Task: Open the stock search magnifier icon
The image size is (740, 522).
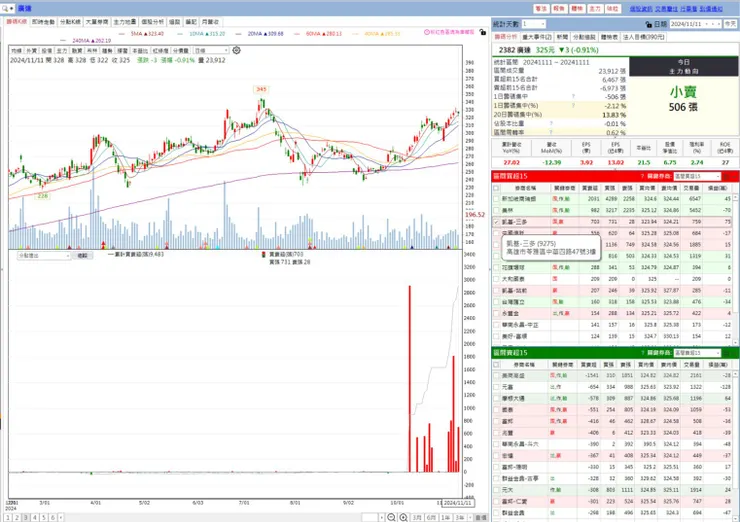Action: point(5,8)
